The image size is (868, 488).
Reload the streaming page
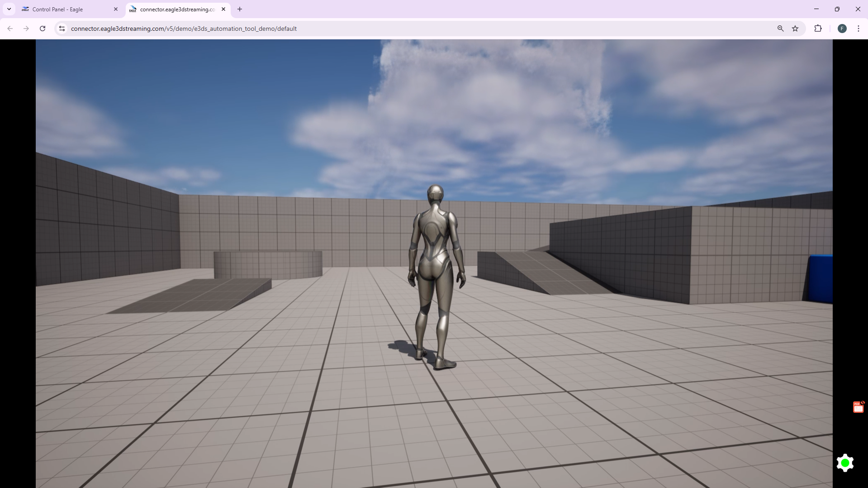[43, 29]
